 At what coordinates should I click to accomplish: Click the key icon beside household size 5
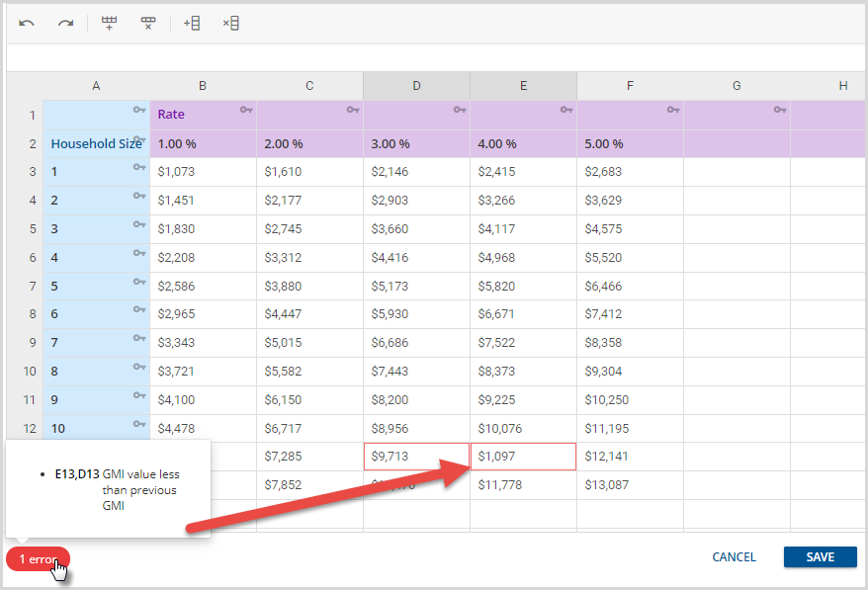tap(139, 283)
